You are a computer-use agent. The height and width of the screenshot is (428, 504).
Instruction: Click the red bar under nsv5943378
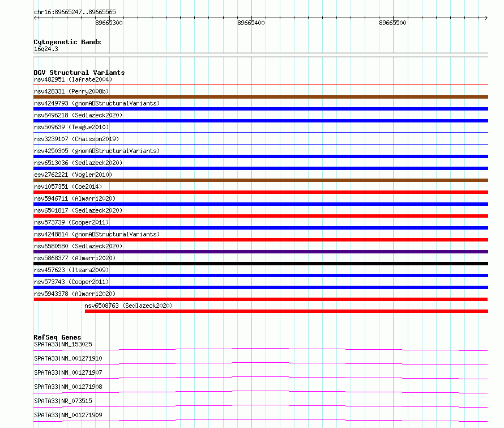(x=260, y=299)
